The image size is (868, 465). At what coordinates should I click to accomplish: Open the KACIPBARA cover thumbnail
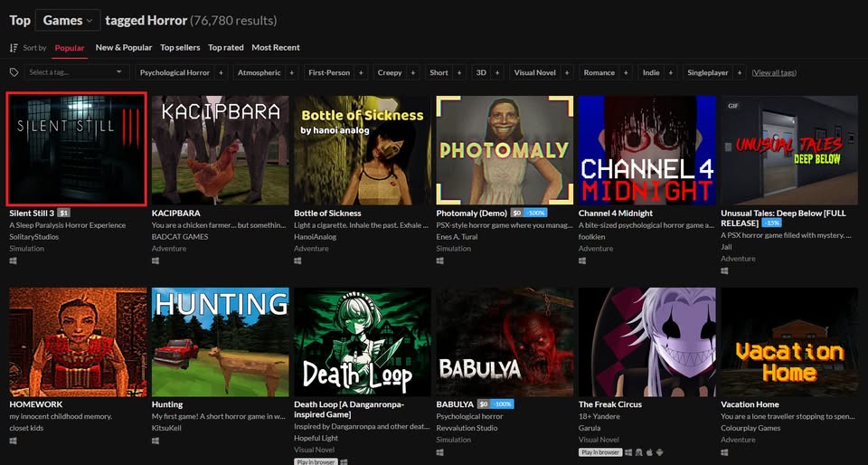coord(221,150)
